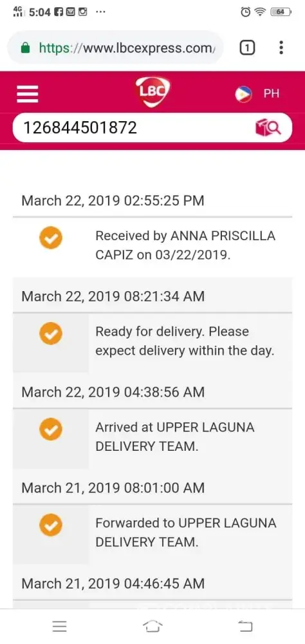Select the Philippines flag icon

click(x=243, y=94)
